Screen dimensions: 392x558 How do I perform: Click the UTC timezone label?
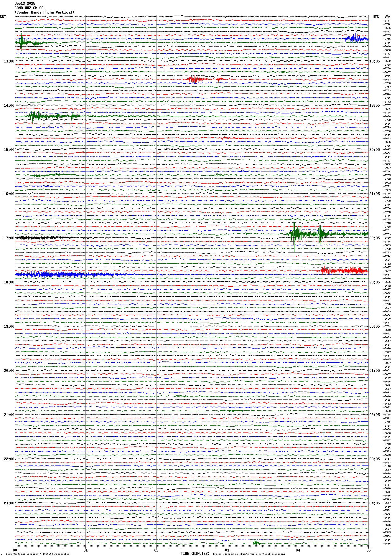pos(375,17)
